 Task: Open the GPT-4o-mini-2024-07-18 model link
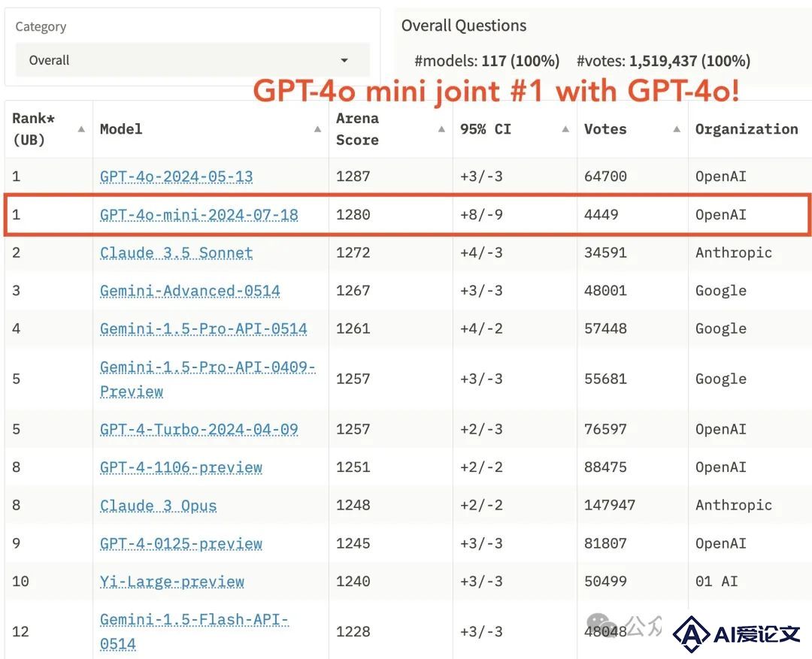[198, 215]
